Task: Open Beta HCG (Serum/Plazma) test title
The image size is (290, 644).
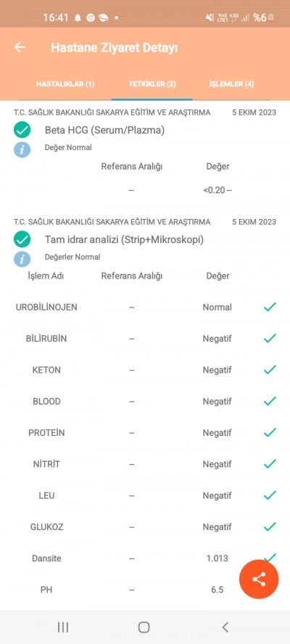Action: pyautogui.click(x=104, y=131)
